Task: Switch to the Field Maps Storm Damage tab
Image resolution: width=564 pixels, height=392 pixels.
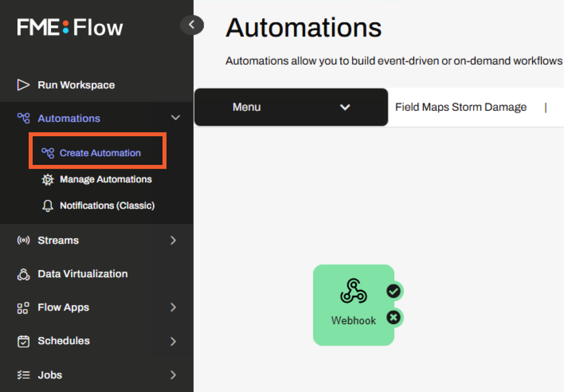Action: [460, 107]
